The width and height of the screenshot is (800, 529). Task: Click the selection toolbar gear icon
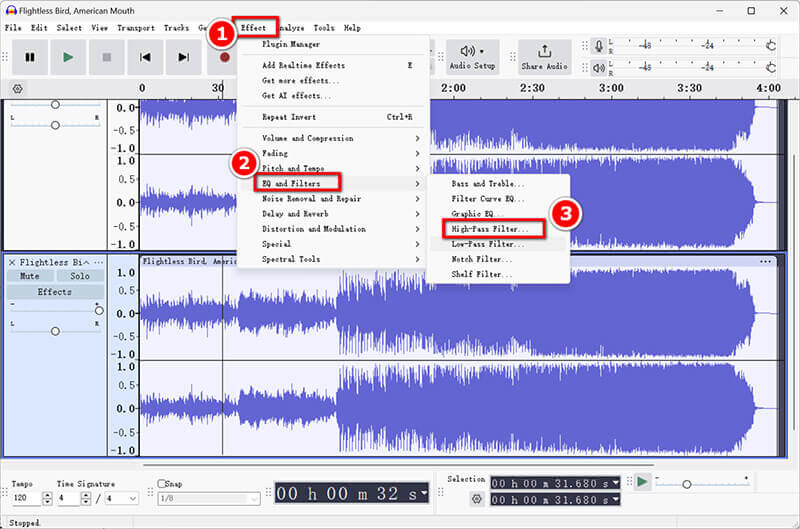click(477, 499)
